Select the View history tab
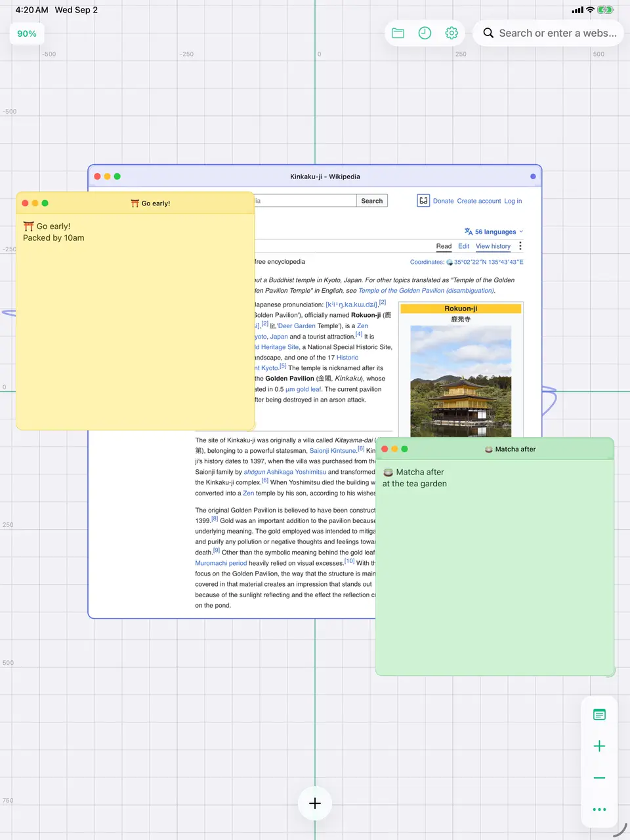This screenshot has width=630, height=840. tap(493, 246)
